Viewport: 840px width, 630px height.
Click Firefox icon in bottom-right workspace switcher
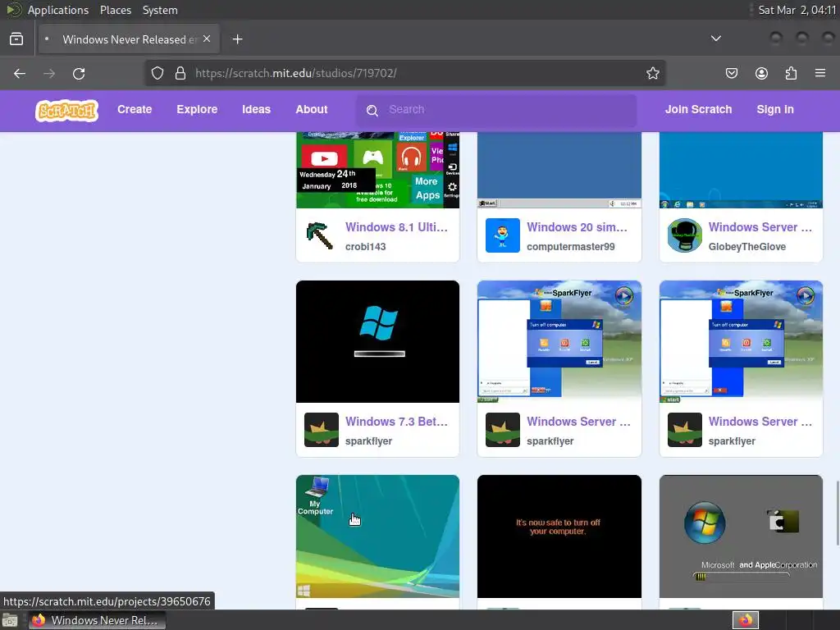coord(746,620)
